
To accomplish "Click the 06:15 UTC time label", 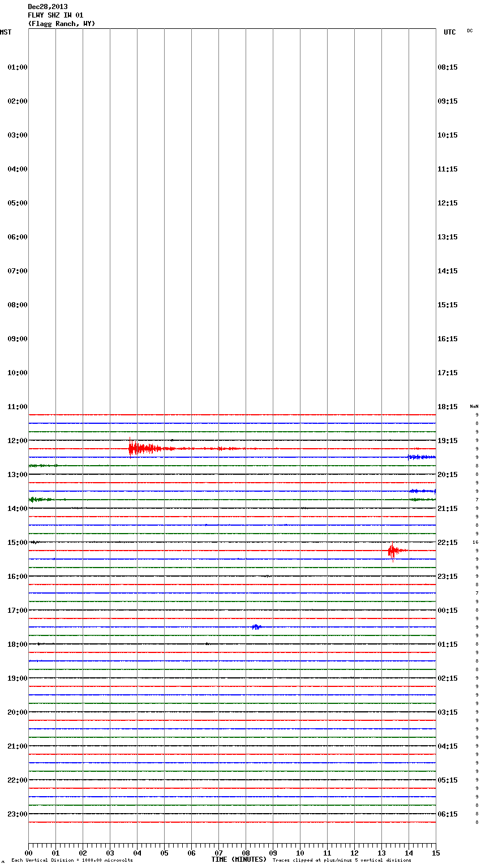I will 448,814.
